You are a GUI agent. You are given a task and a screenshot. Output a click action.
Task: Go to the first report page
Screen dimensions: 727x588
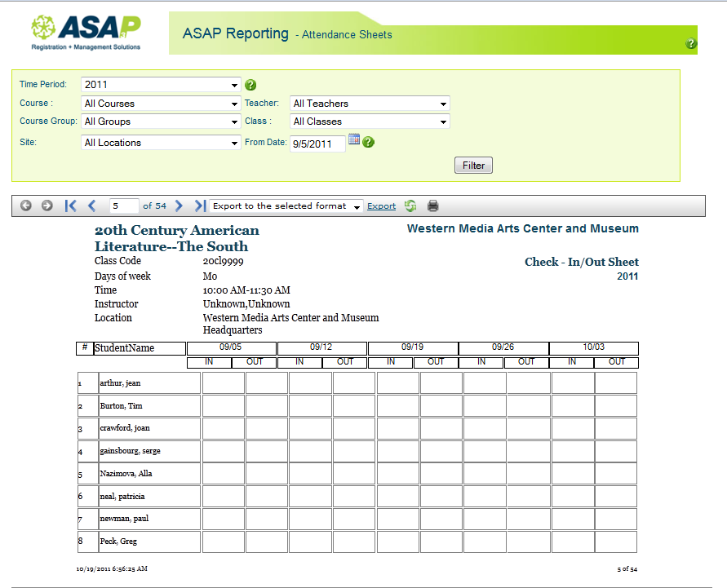click(x=70, y=206)
